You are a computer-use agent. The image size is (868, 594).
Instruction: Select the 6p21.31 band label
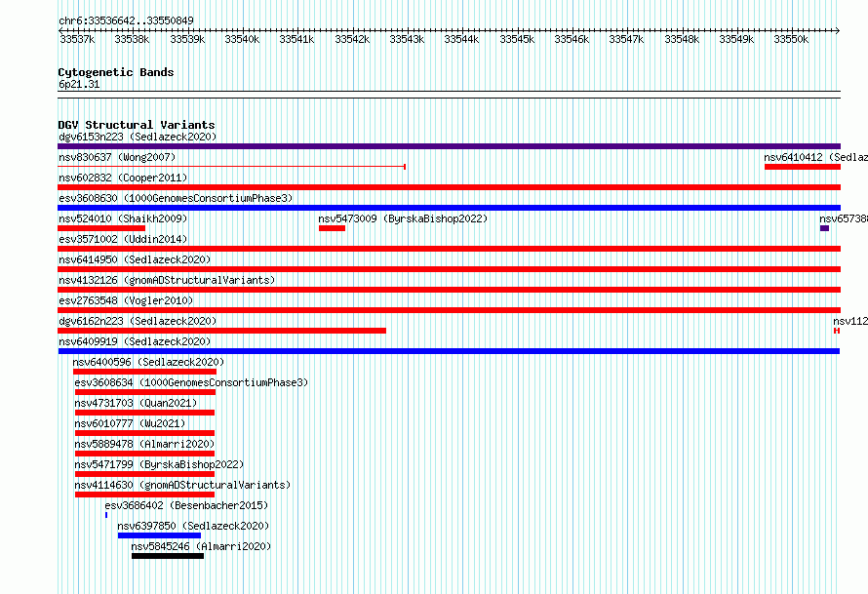pos(79,84)
